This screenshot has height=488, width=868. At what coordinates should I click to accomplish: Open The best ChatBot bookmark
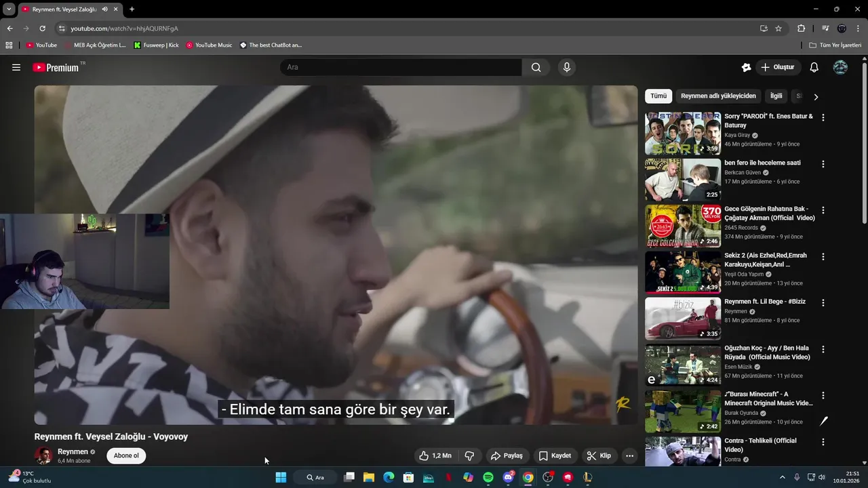[271, 45]
